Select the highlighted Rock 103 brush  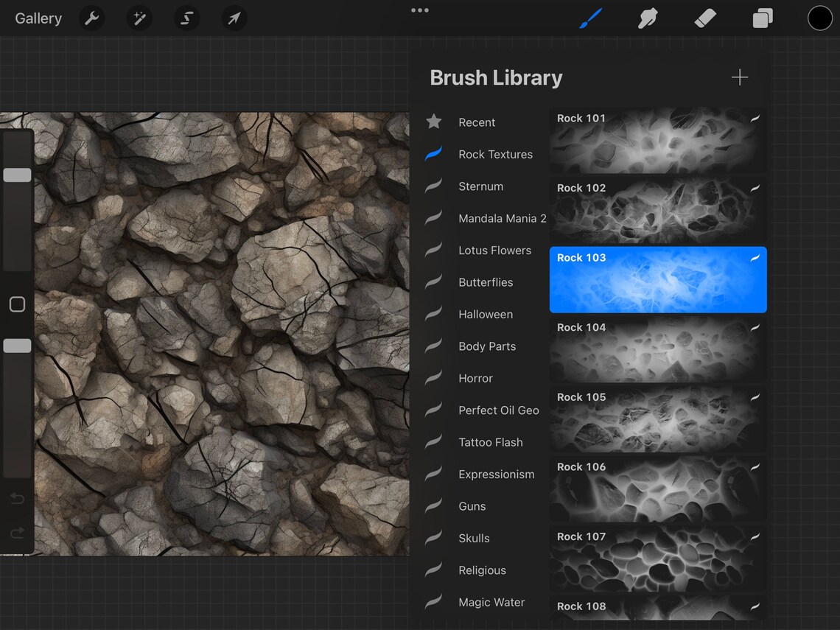point(658,280)
